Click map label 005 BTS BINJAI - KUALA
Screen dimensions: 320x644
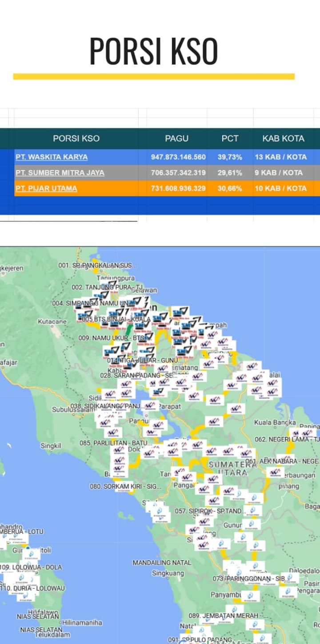116,319
